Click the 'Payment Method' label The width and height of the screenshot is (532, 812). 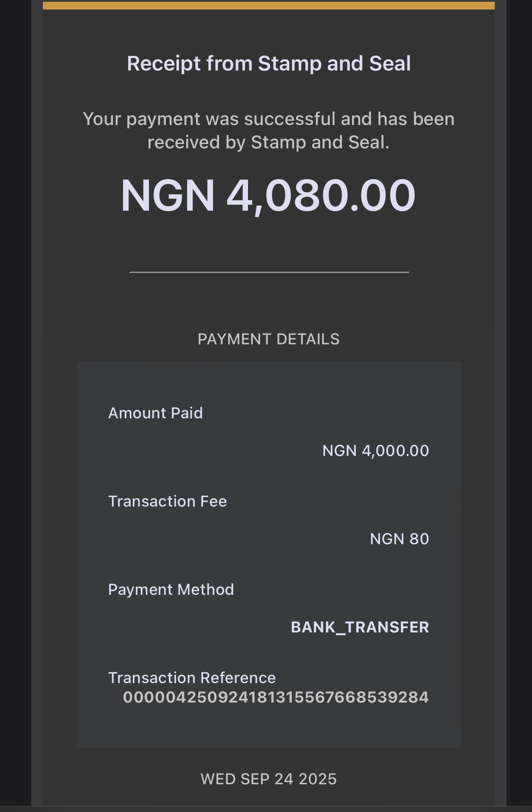[x=171, y=590]
